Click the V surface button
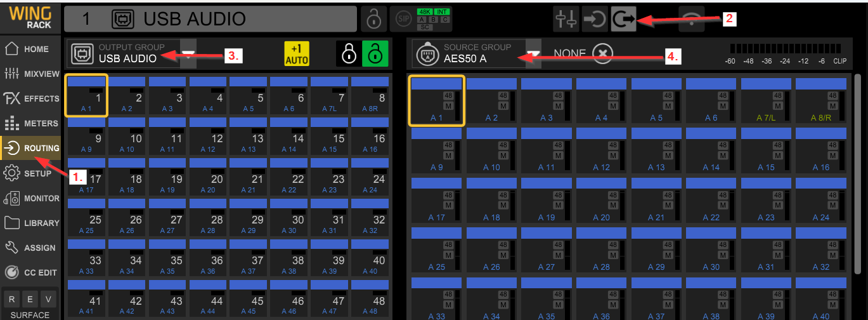The image size is (868, 320). point(49,300)
